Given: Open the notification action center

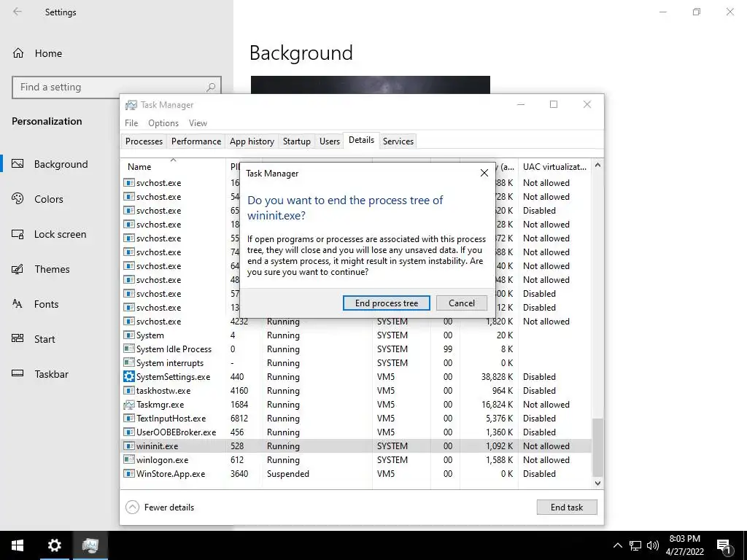Looking at the screenshot, I should click(724, 545).
